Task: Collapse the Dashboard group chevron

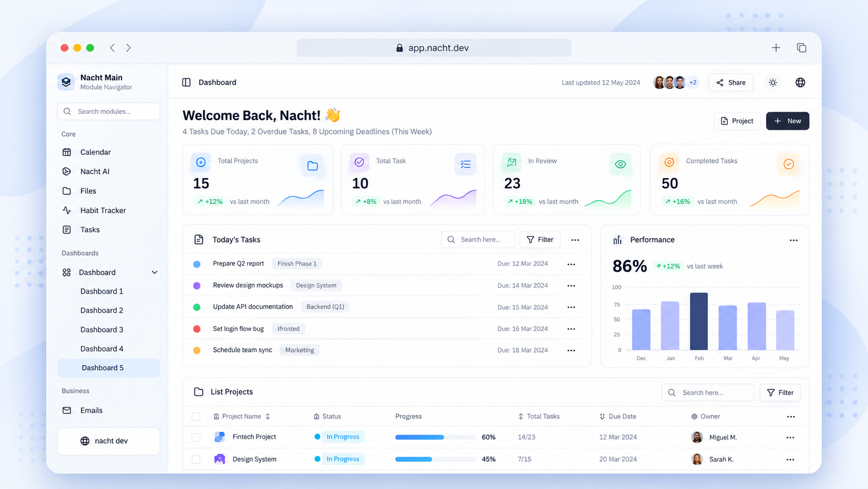Action: [x=154, y=272]
